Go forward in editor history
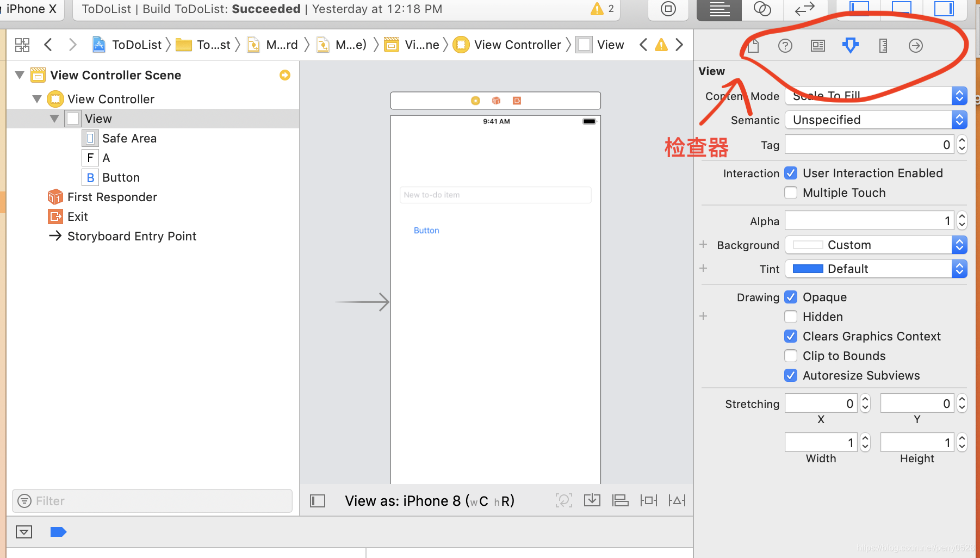 tap(72, 45)
